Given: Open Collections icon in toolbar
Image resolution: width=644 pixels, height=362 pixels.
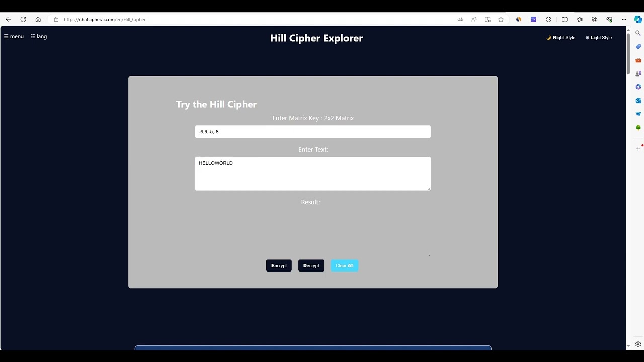Looking at the screenshot, I should tap(595, 19).
